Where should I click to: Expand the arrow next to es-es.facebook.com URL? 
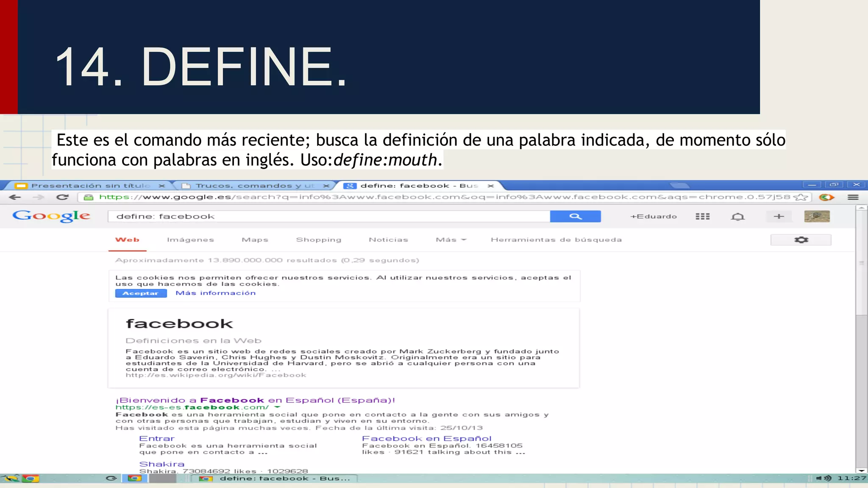[277, 408]
